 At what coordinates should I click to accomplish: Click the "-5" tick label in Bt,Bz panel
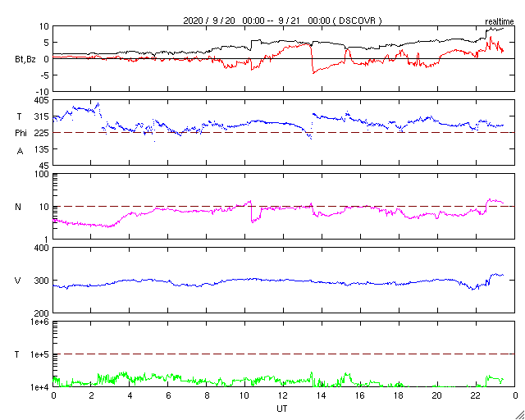44,75
